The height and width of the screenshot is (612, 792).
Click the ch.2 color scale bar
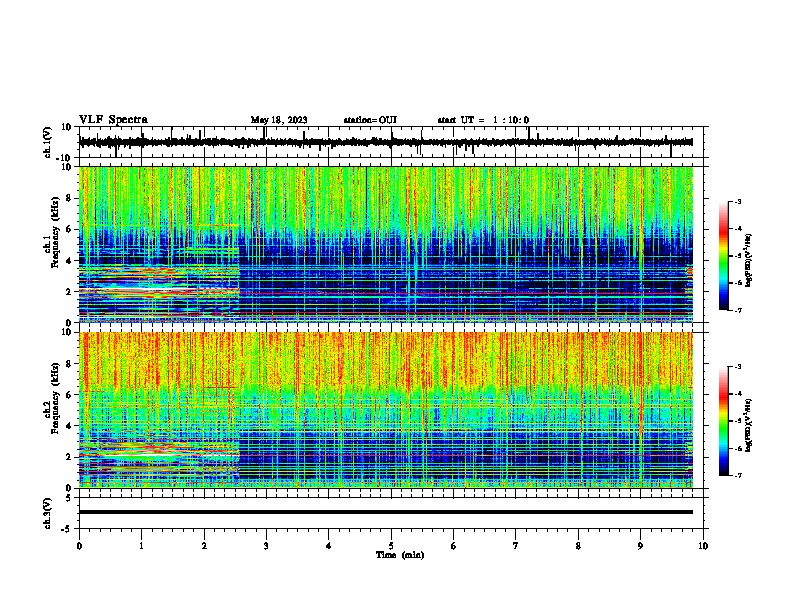(x=724, y=421)
